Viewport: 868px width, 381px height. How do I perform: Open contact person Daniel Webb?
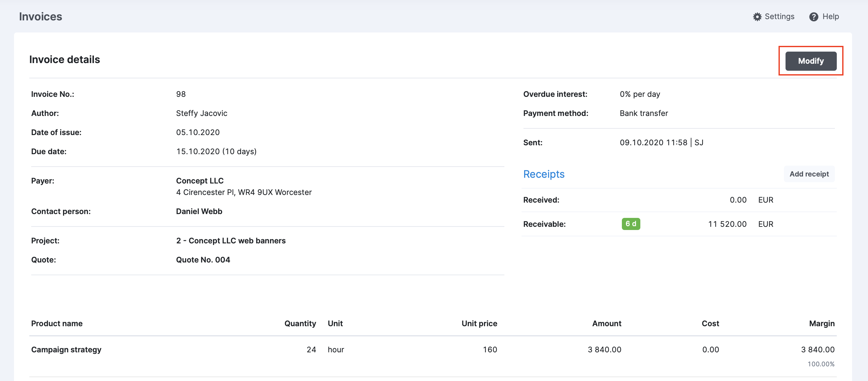tap(199, 212)
